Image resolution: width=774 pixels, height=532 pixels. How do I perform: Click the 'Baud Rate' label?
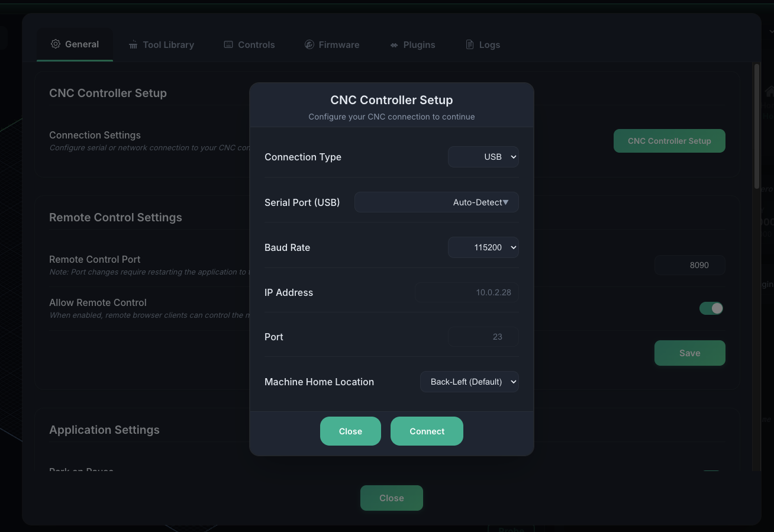287,247
